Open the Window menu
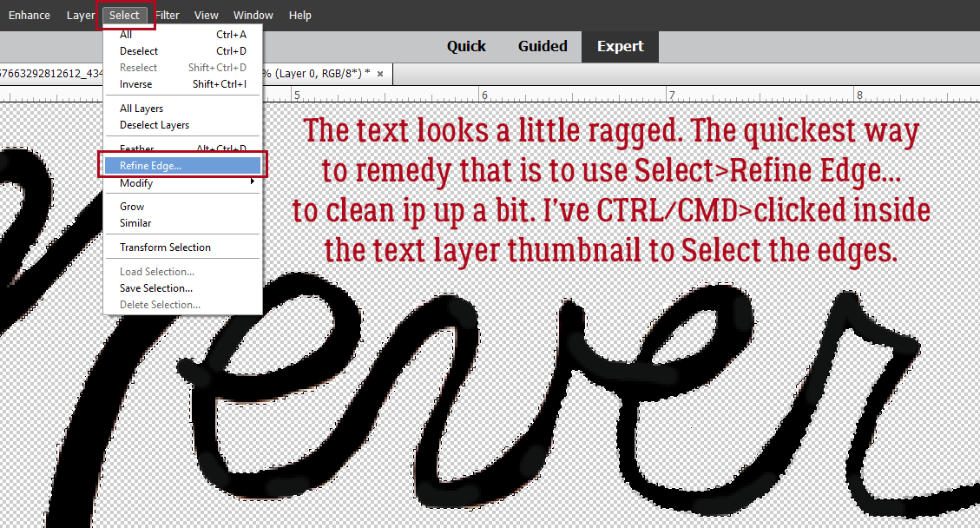Viewport: 980px width, 528px height. 253,15
